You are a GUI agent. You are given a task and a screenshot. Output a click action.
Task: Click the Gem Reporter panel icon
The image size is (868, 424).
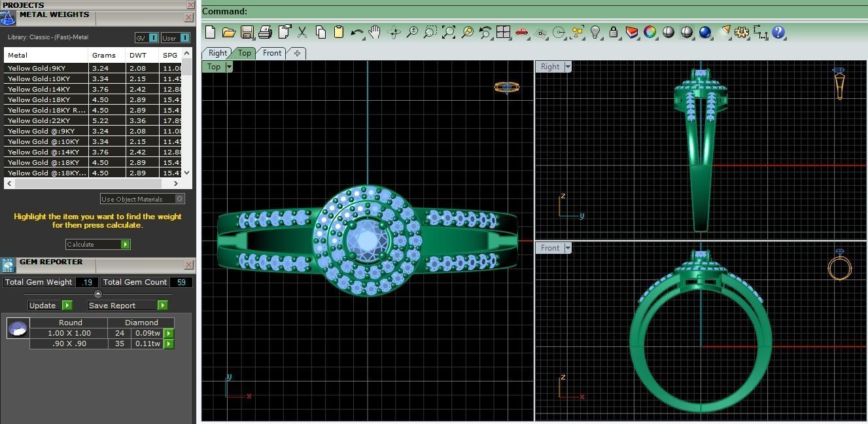[8, 265]
